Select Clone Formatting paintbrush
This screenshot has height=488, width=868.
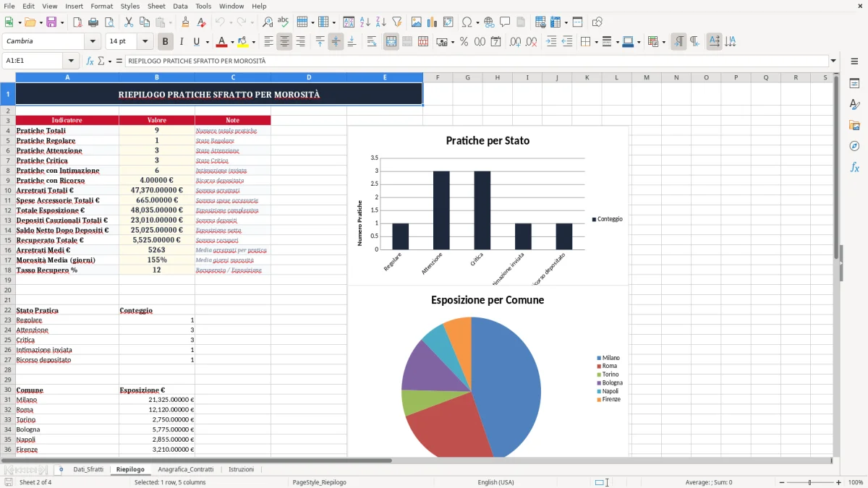coord(185,22)
